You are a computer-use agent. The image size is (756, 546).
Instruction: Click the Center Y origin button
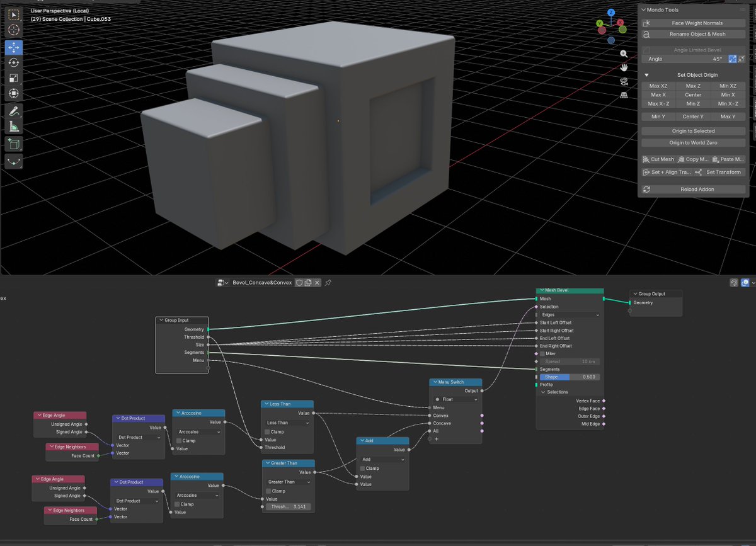point(693,117)
